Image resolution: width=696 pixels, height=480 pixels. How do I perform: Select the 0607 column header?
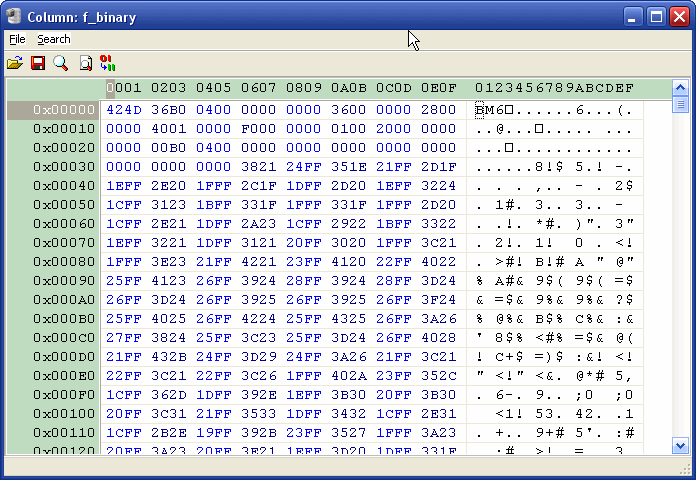click(259, 88)
